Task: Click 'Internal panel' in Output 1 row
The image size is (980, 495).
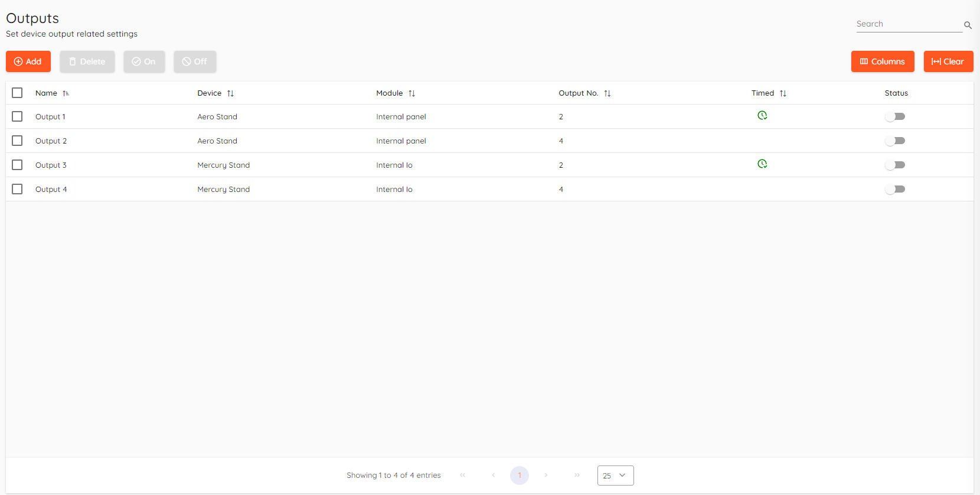Action: 401,117
